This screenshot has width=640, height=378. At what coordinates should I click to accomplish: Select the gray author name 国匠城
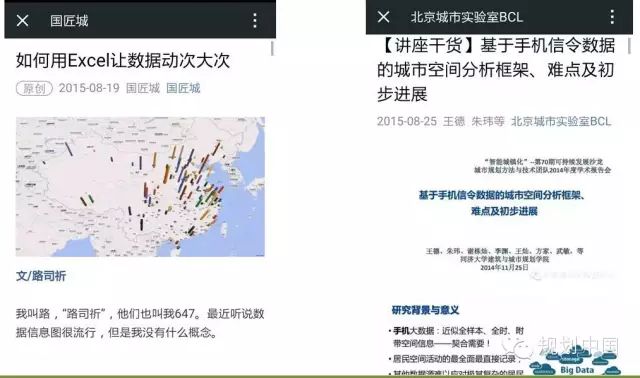[142, 88]
